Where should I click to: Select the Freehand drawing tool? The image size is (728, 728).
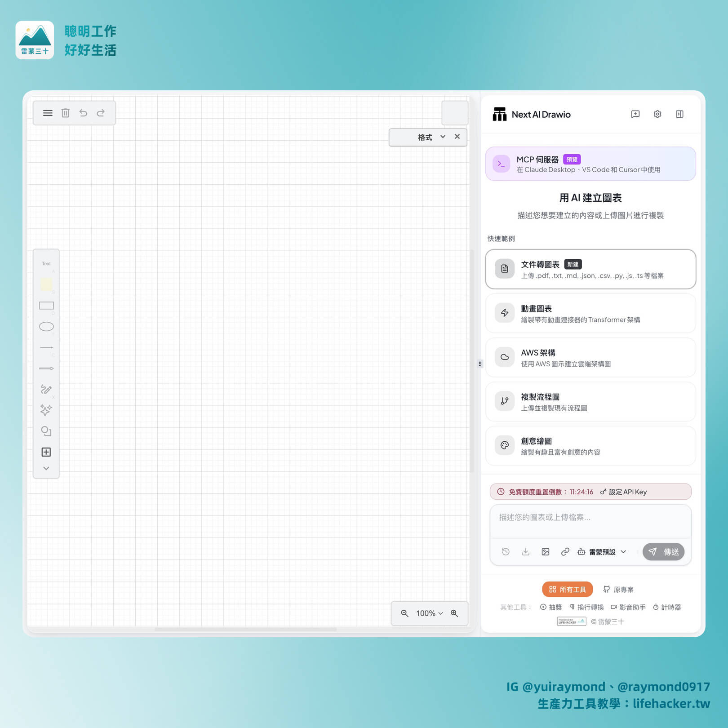[x=46, y=389]
